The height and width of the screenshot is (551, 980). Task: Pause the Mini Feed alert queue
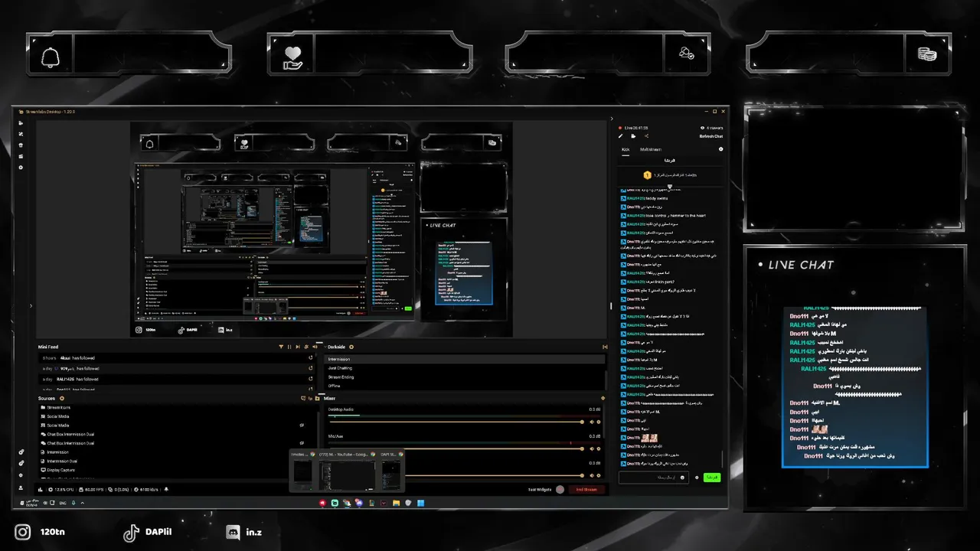pos(289,347)
